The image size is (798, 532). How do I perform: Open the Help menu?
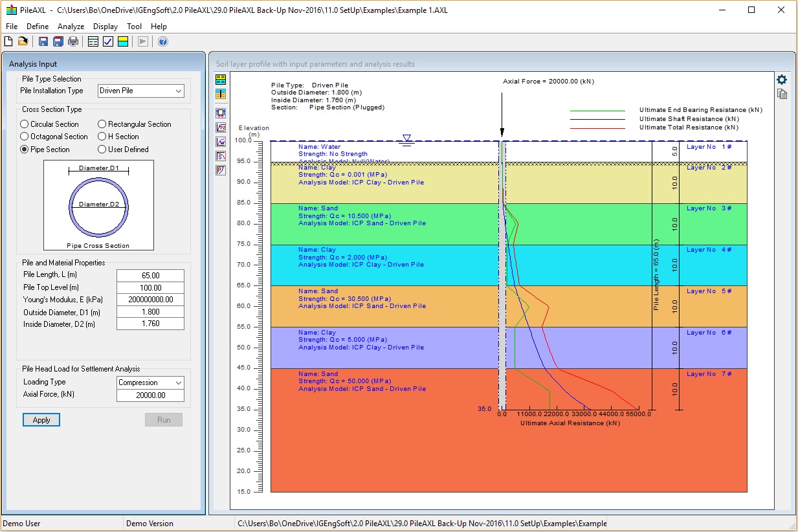click(159, 27)
